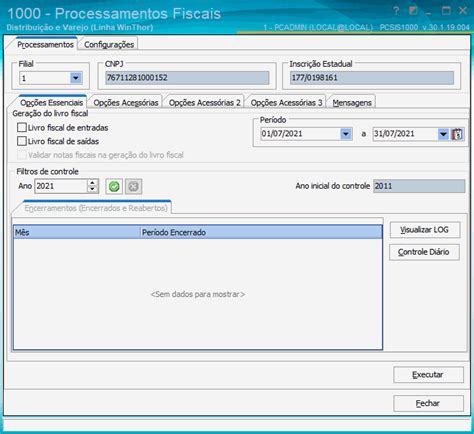Expand the end date 31/07/2021 dropdown
The height and width of the screenshot is (434, 474).
(x=443, y=134)
